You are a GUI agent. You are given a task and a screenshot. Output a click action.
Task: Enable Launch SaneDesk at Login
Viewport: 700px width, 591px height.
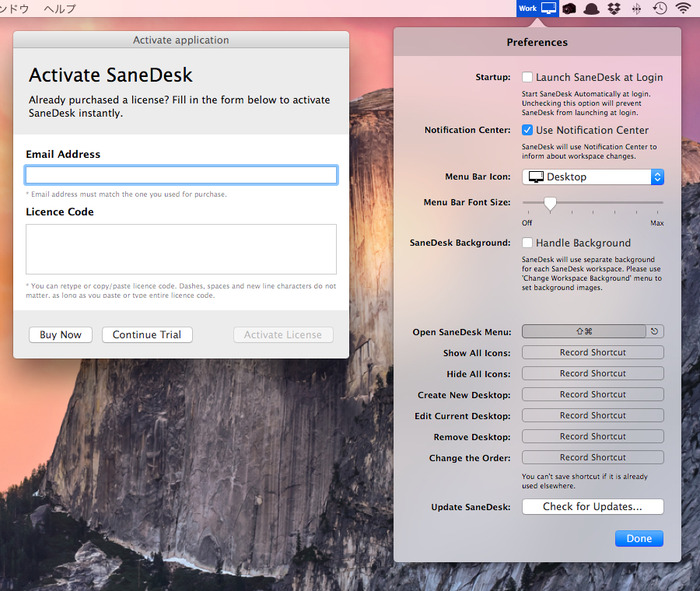point(527,77)
